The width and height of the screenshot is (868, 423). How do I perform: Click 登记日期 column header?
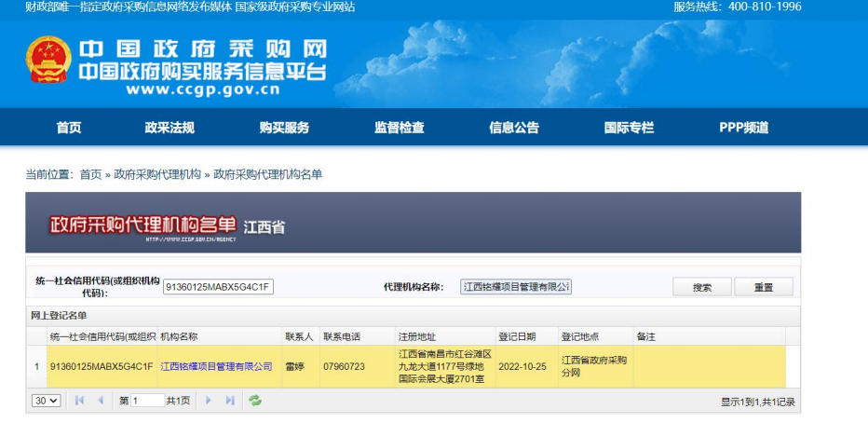point(526,336)
